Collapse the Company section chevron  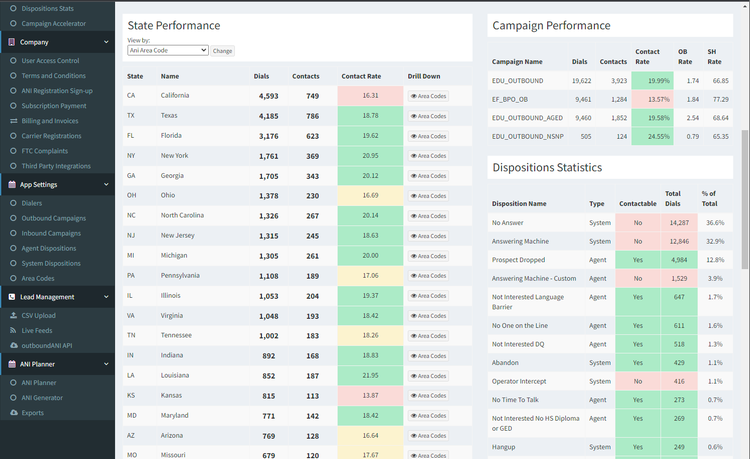[x=106, y=42]
